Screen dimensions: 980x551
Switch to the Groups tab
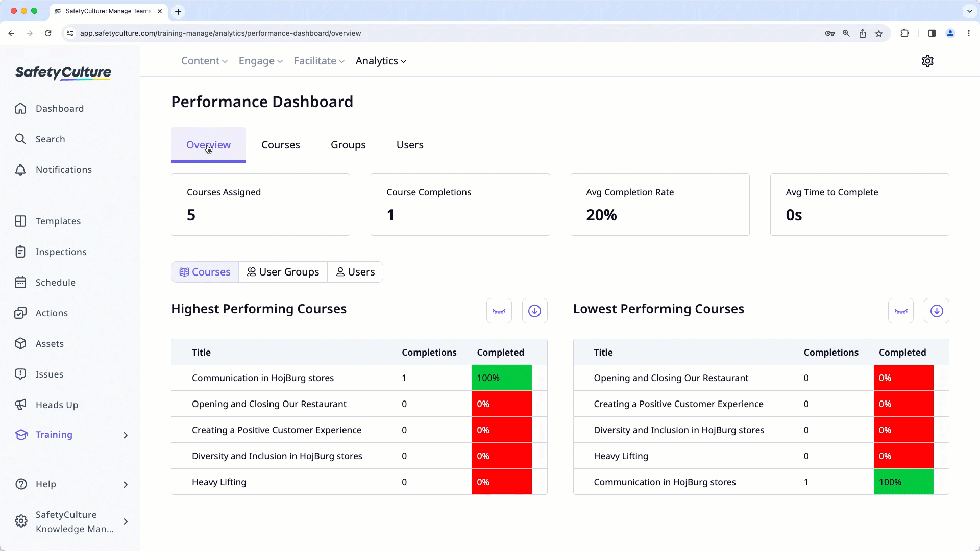[x=348, y=145]
